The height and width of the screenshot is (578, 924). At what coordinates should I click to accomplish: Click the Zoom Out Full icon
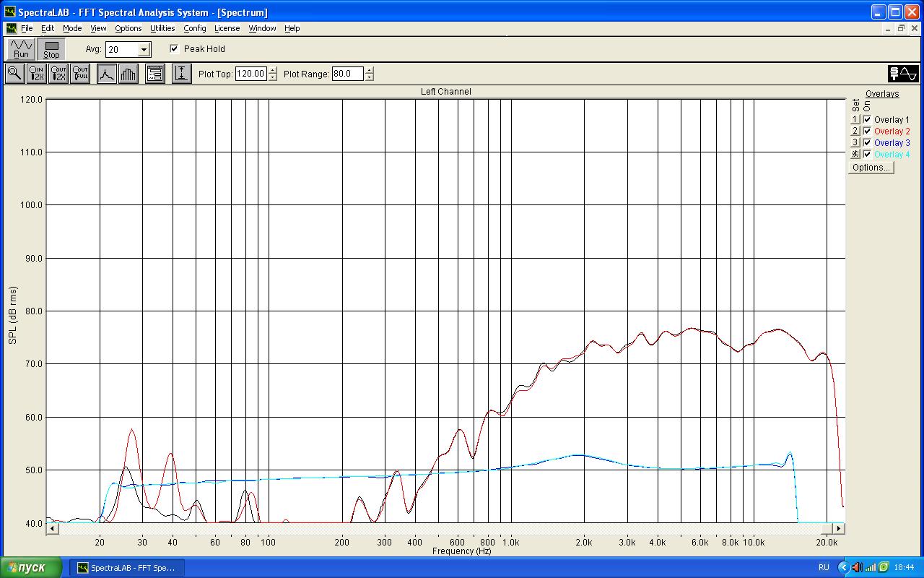point(80,74)
